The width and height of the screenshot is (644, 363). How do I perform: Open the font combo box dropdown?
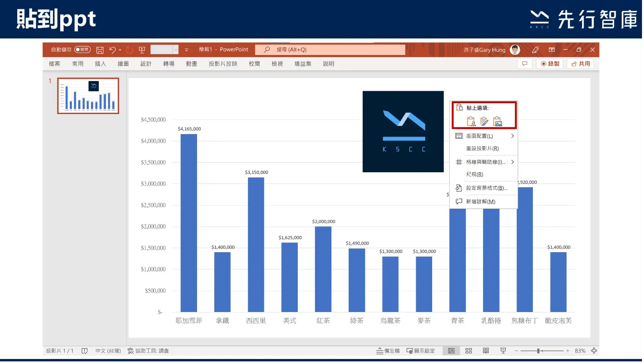point(175,50)
